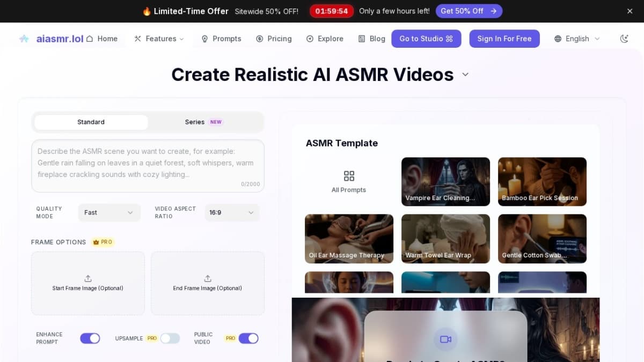
Task: Click the Go to Studio button
Action: 426,39
